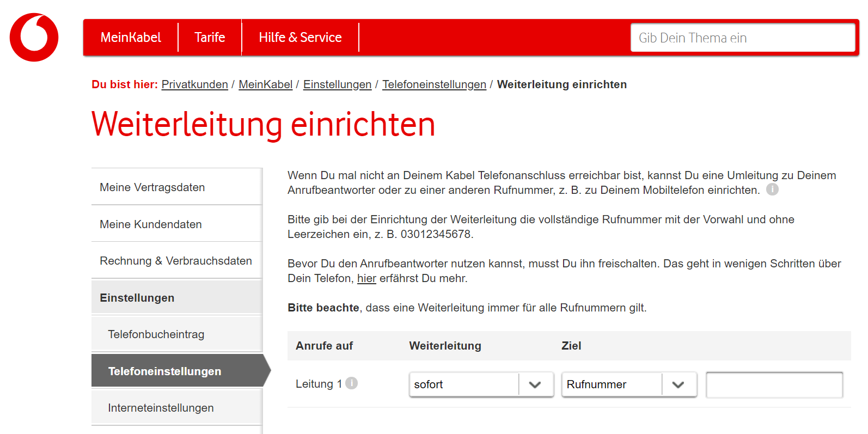Click the 'Ziel' column header

[x=571, y=346]
